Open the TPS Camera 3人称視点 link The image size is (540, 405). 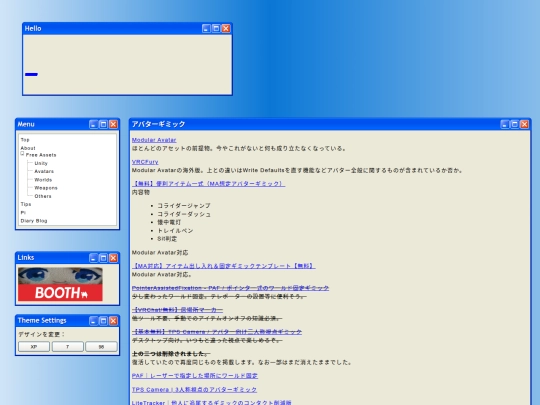coord(194,390)
